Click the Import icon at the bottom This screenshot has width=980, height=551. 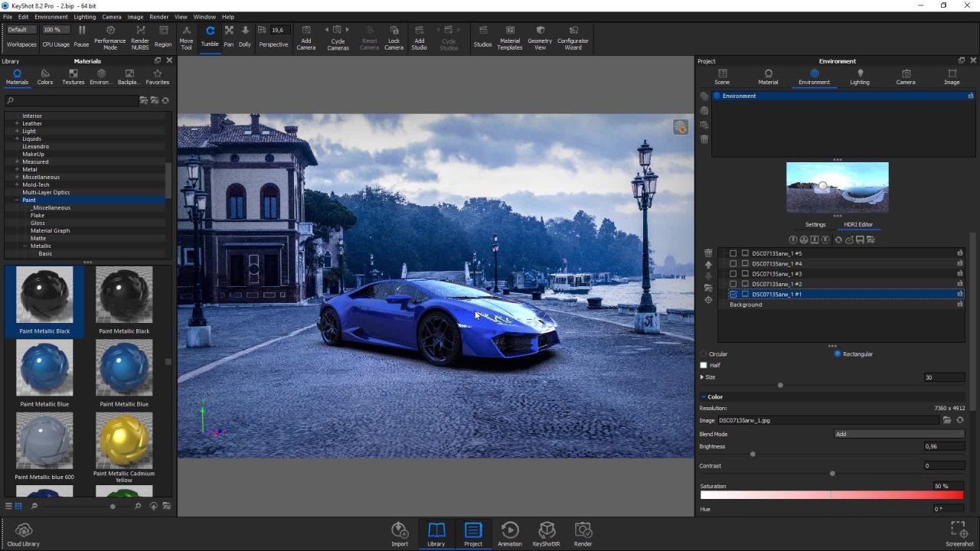[400, 532]
